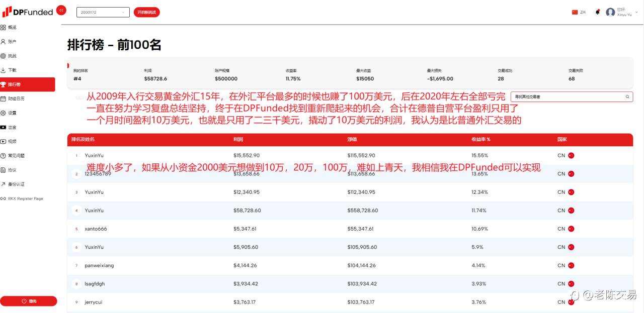Open 挑战 target icon in sidebar
This screenshot has width=644, height=313.
[x=3, y=56]
